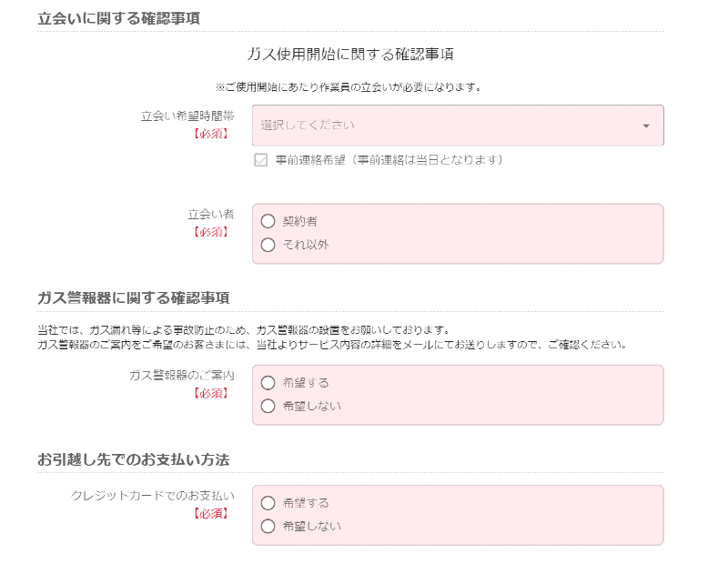Select それ以外 radio button for 立会い者
This screenshot has width=728, height=564.
pyautogui.click(x=268, y=245)
